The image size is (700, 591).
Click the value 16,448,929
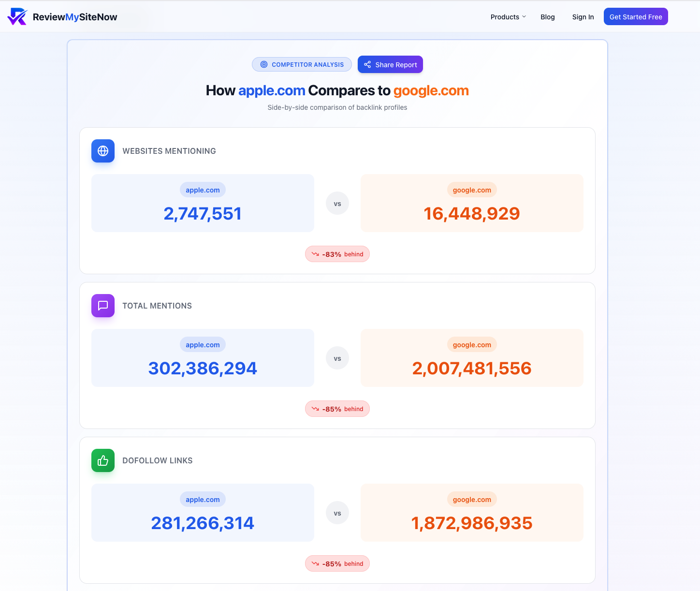(x=472, y=214)
